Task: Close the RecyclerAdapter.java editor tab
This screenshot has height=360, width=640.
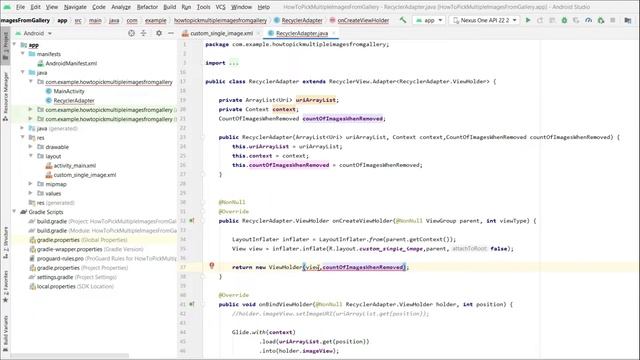Action: click(334, 33)
